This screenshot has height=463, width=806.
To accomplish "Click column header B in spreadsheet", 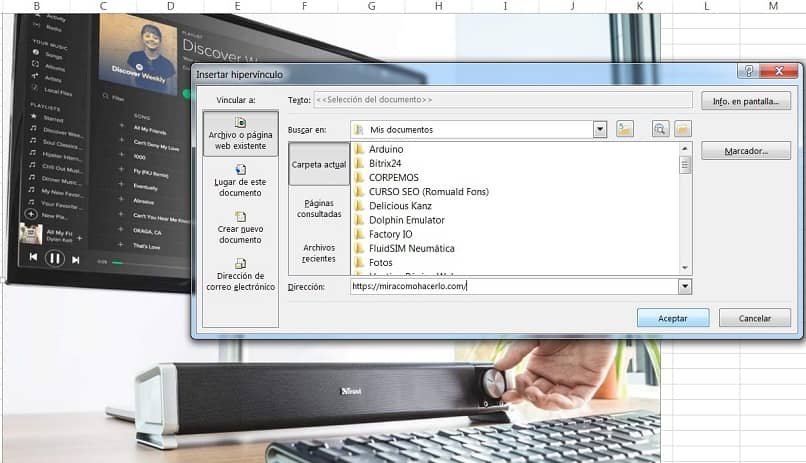I will pos(36,6).
